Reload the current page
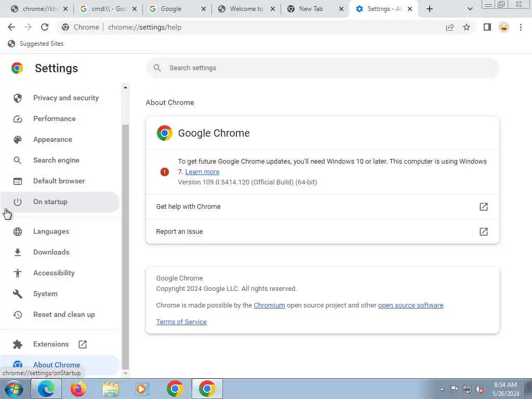The width and height of the screenshot is (532, 399). coord(45,27)
